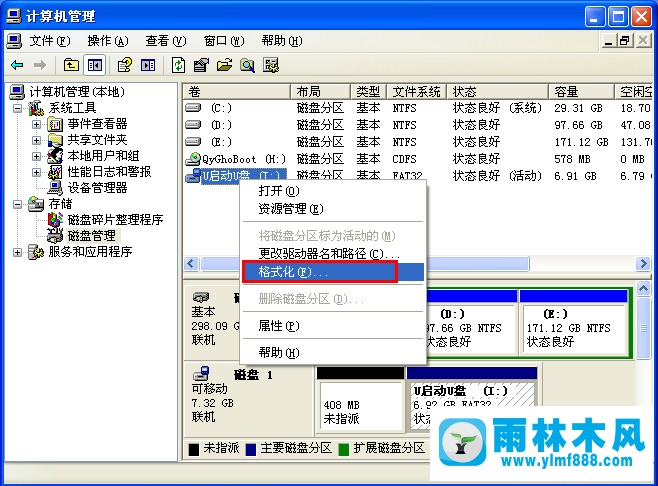Sort by the 状态 column header
658x486 pixels.
(498, 91)
